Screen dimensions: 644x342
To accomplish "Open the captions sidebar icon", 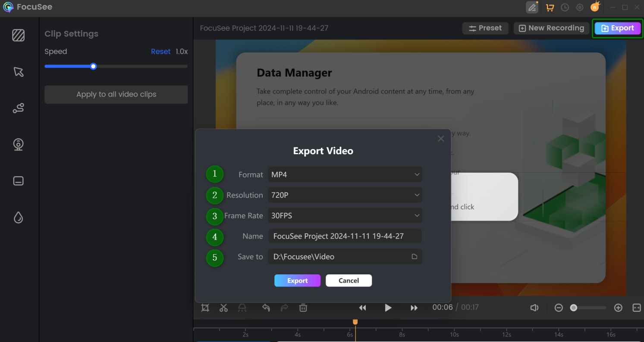I will click(18, 181).
